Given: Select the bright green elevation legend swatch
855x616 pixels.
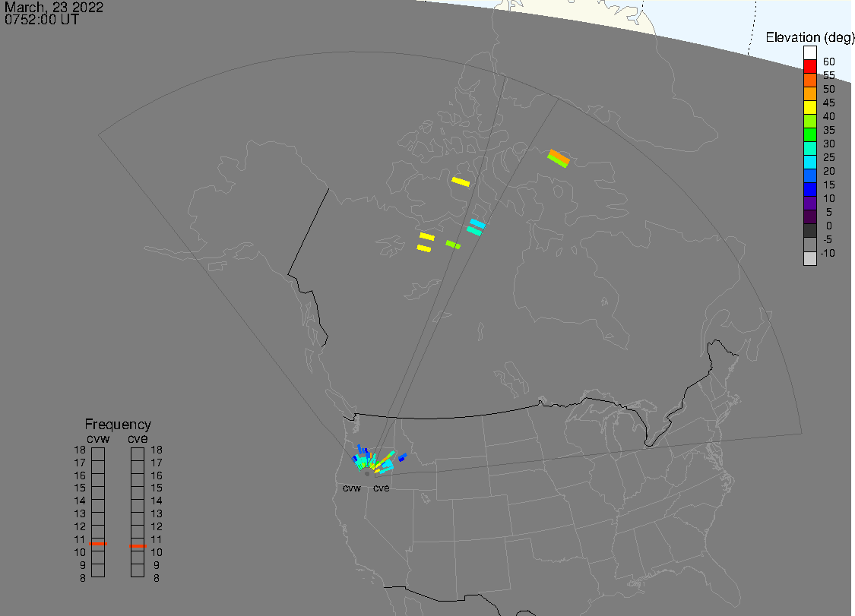Looking at the screenshot, I should click(x=809, y=134).
